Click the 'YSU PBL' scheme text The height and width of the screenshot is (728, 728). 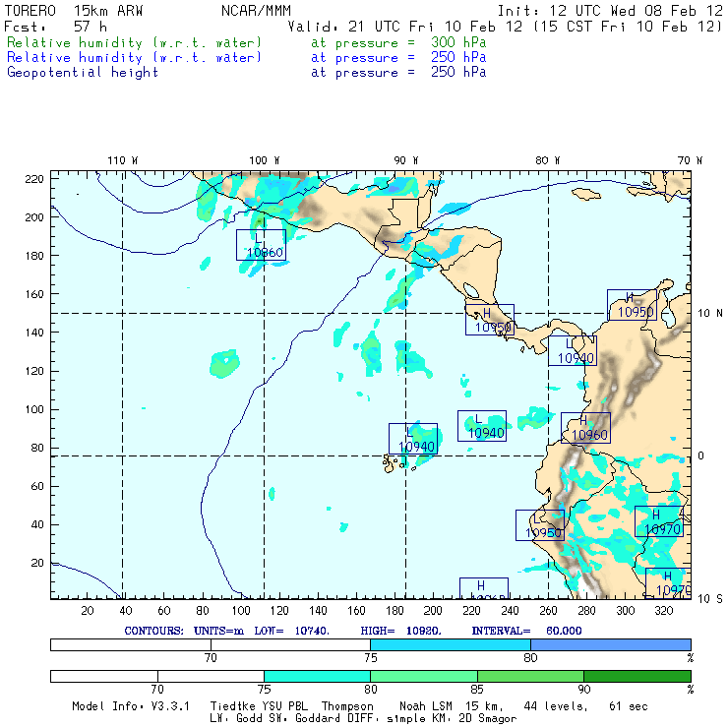284,706
